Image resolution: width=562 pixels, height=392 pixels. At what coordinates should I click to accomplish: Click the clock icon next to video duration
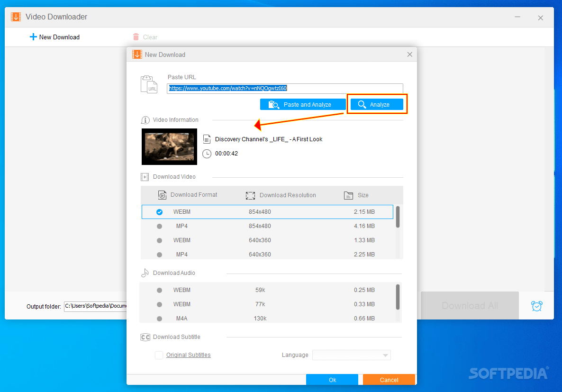207,153
